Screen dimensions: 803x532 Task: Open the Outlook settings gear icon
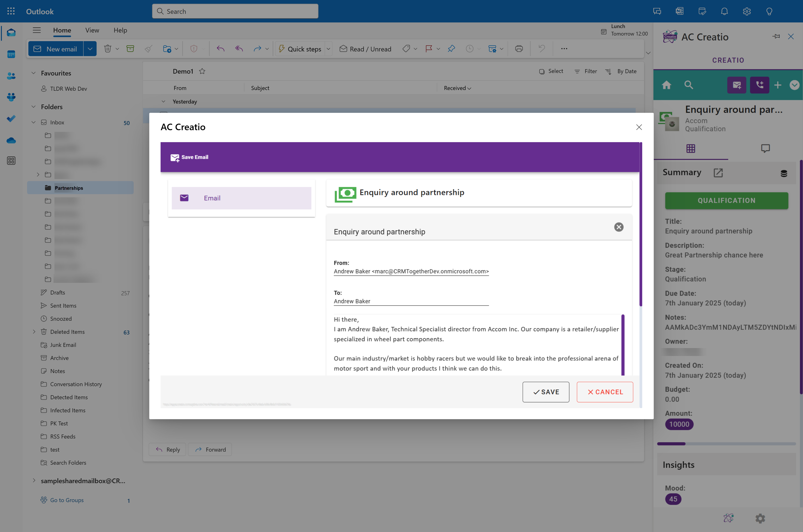[747, 11]
